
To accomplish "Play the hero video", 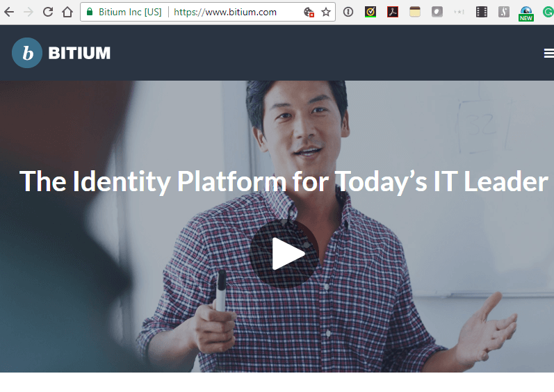I will [286, 254].
